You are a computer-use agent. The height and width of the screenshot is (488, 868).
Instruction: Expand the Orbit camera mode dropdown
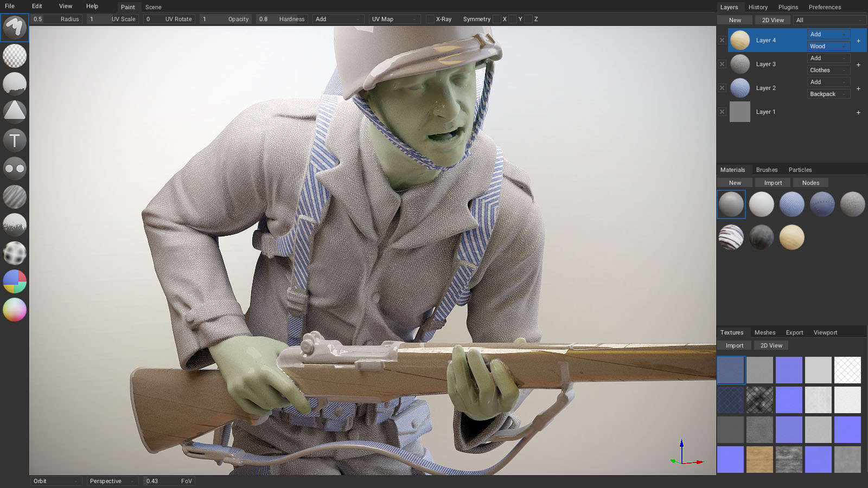[x=55, y=481]
